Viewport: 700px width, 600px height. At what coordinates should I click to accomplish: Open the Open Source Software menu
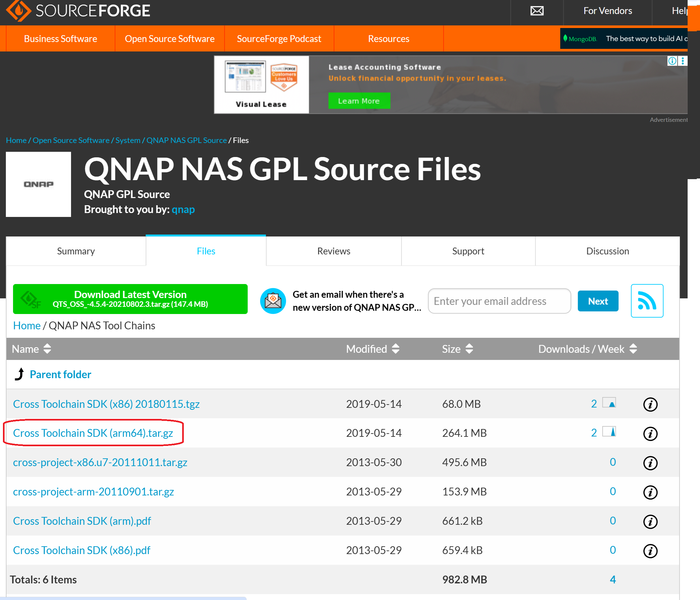pyautogui.click(x=169, y=39)
